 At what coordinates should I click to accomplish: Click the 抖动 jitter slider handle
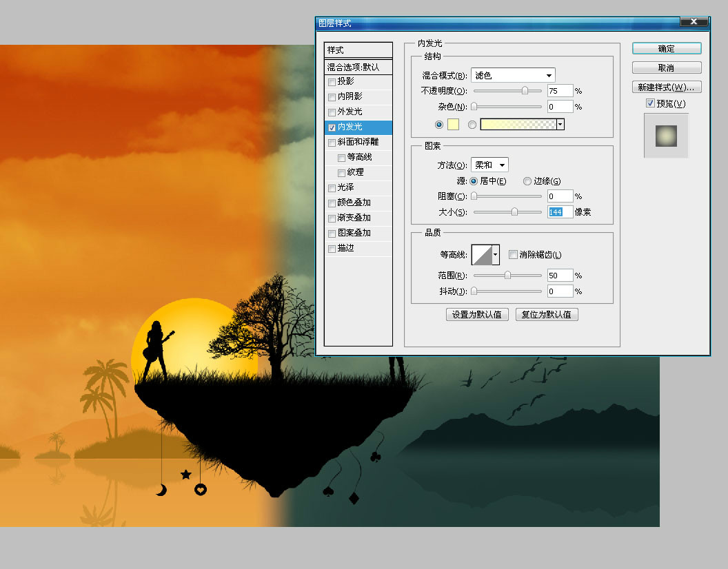(474, 291)
